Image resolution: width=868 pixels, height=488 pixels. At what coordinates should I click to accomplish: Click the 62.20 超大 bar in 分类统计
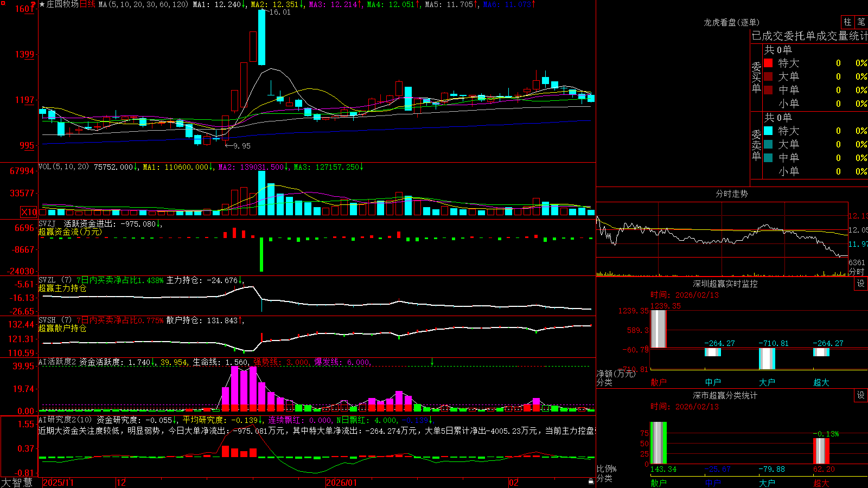pyautogui.click(x=821, y=451)
